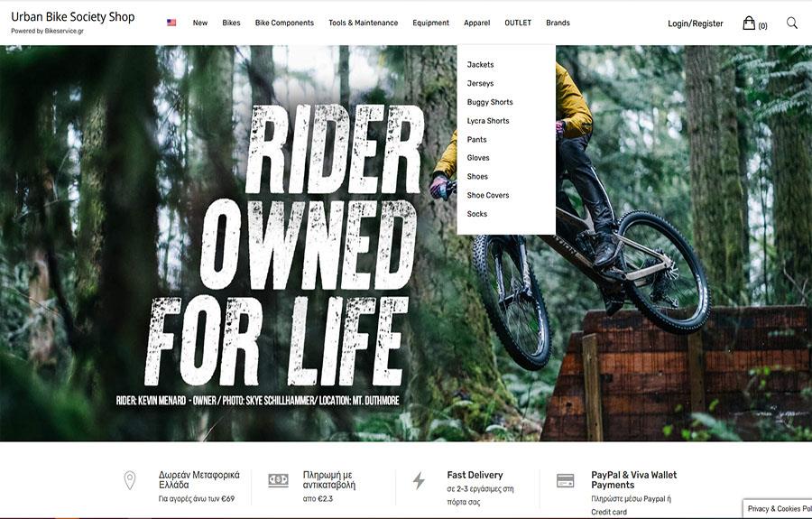Click the cash on delivery icon
812x519 pixels.
[x=278, y=480]
